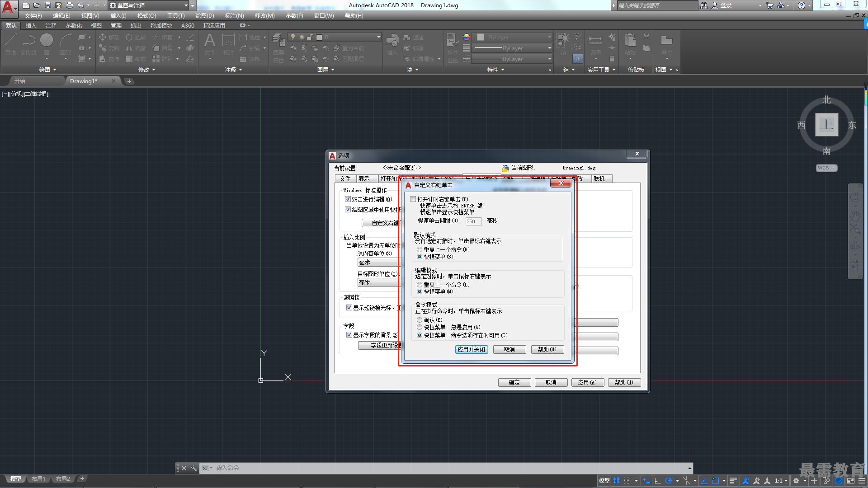
Task: Toggle 打开计时右键单击 checkbox
Action: click(x=413, y=199)
